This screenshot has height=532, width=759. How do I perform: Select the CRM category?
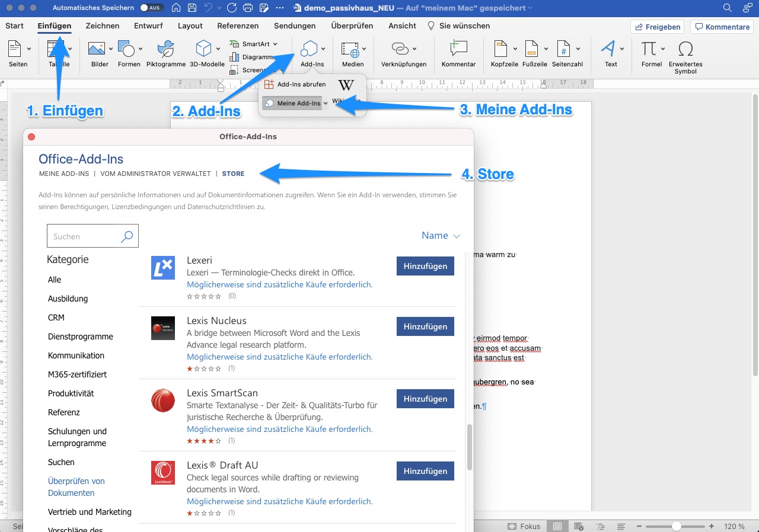click(56, 318)
